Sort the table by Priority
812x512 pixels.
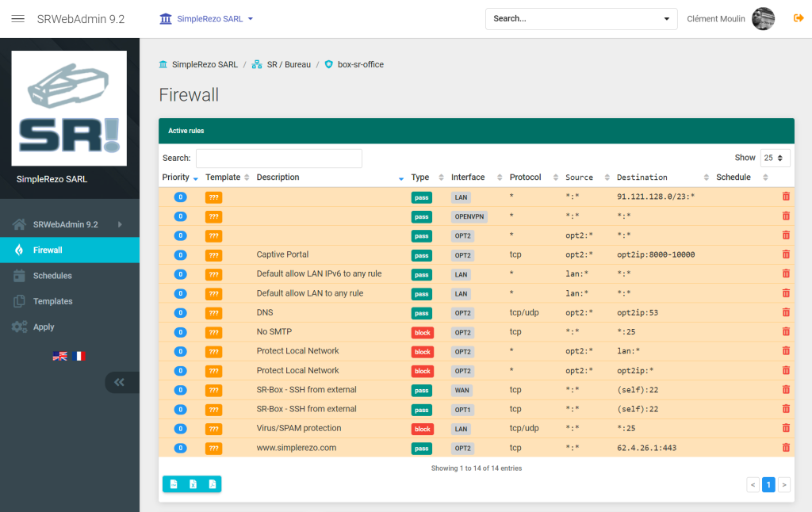pos(180,177)
